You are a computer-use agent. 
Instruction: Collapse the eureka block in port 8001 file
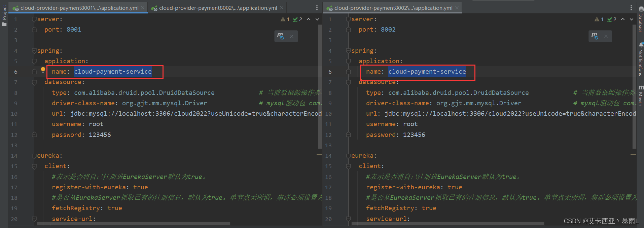click(x=34, y=156)
